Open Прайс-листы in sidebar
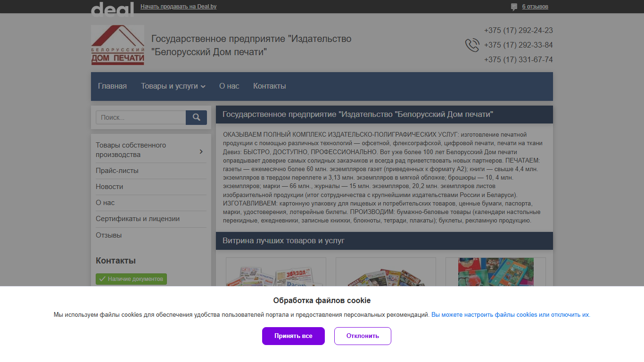This screenshot has width=644, height=362. tap(117, 171)
